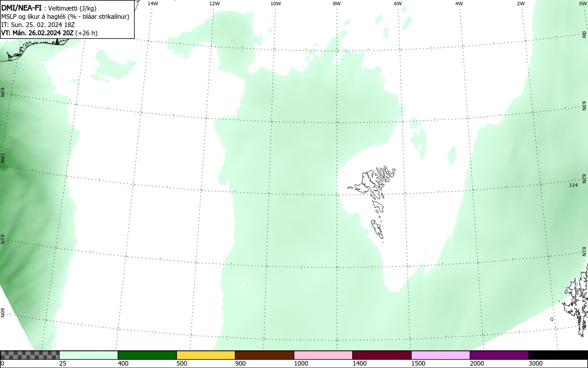The image size is (588, 368).
Task: Click the 2W longitude label
Action: click(520, 4)
